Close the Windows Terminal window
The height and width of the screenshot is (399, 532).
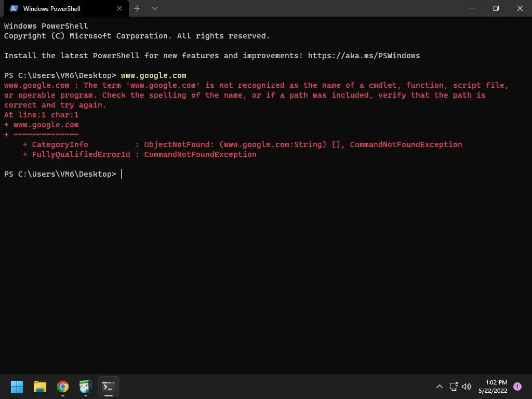[x=520, y=8]
